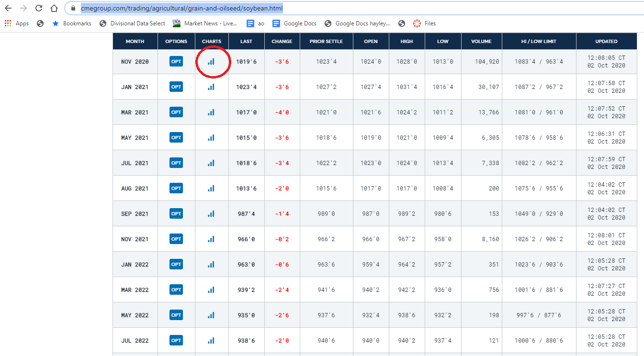Viewport: 644px width, 356px height.
Task: Click OPT button for JUL 2022
Action: tap(176, 340)
